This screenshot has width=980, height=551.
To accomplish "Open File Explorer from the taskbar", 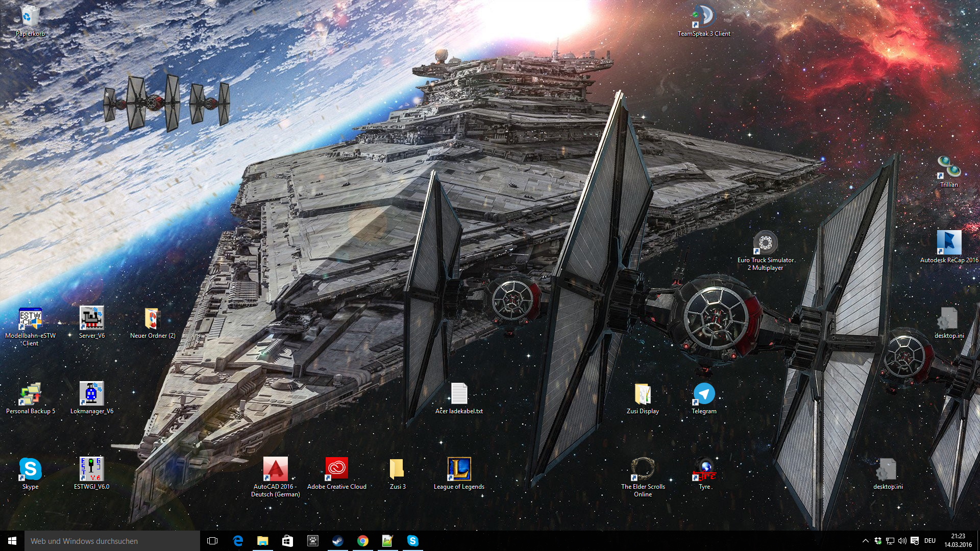I will [262, 541].
